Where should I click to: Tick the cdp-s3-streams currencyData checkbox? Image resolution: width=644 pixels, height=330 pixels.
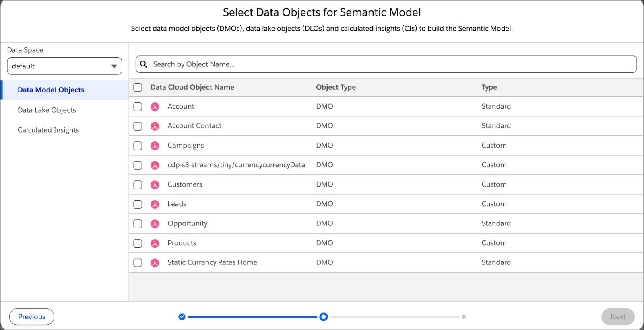tap(138, 165)
